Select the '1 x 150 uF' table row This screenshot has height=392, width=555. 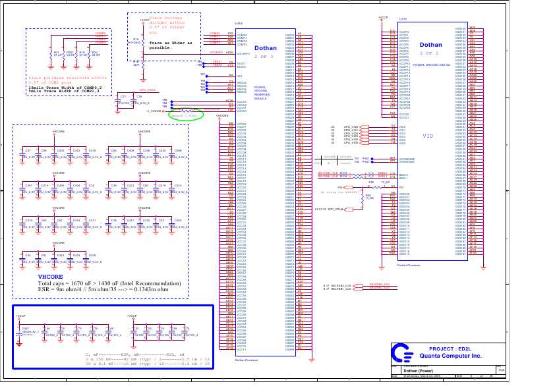coord(148,359)
